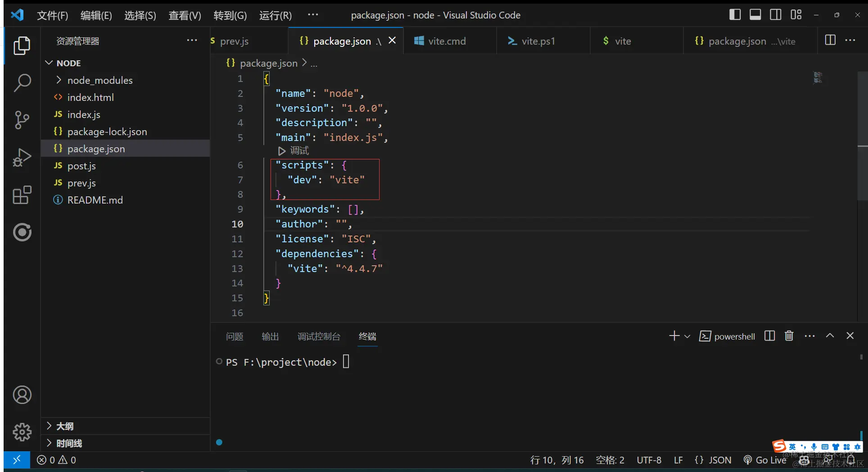This screenshot has width=868, height=472.
Task: Open README.md in the explorer
Action: [x=126, y=200]
